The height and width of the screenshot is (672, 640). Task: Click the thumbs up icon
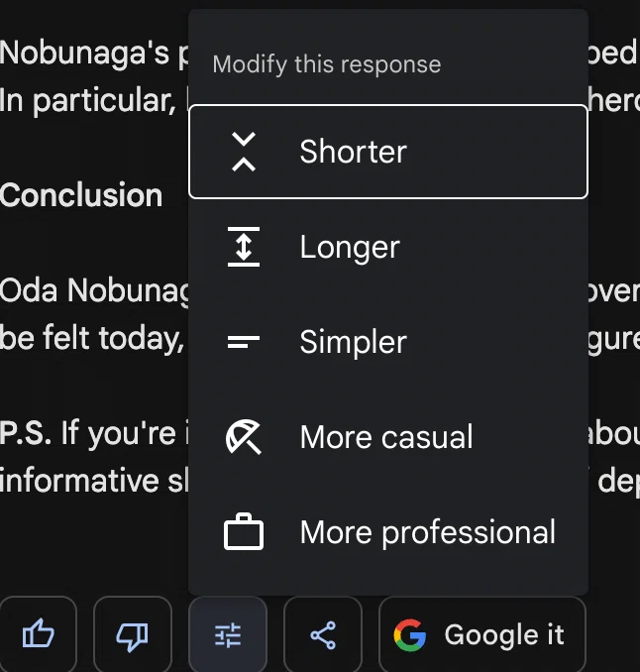(38, 634)
